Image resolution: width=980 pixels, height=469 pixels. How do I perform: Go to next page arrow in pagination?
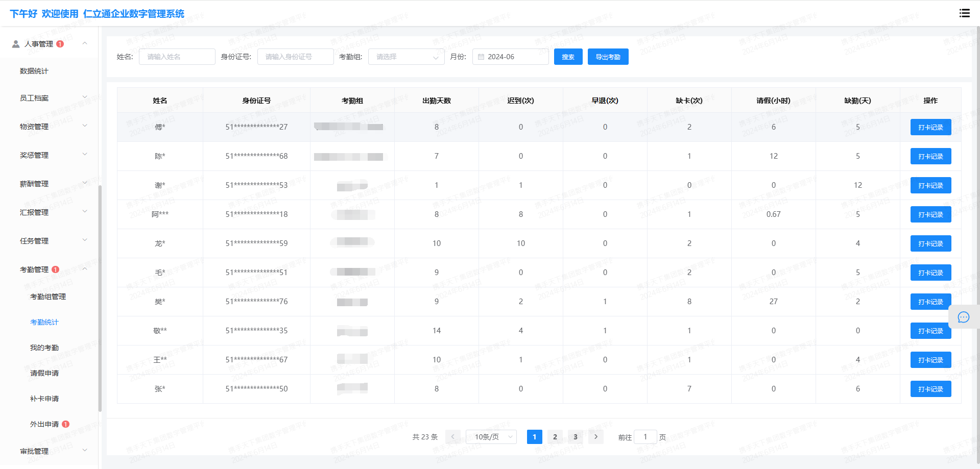coord(595,437)
